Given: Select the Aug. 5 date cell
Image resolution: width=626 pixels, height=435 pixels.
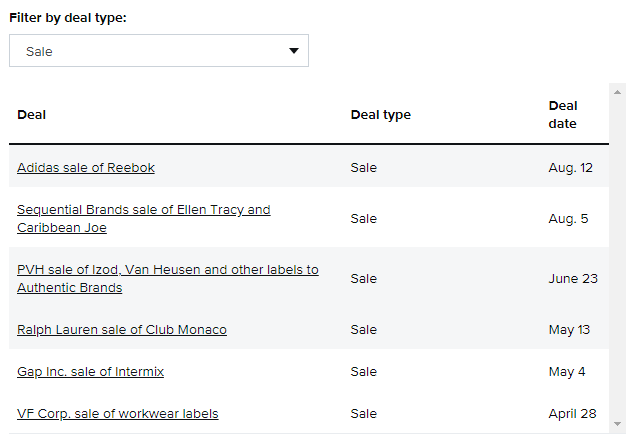Looking at the screenshot, I should tap(567, 218).
